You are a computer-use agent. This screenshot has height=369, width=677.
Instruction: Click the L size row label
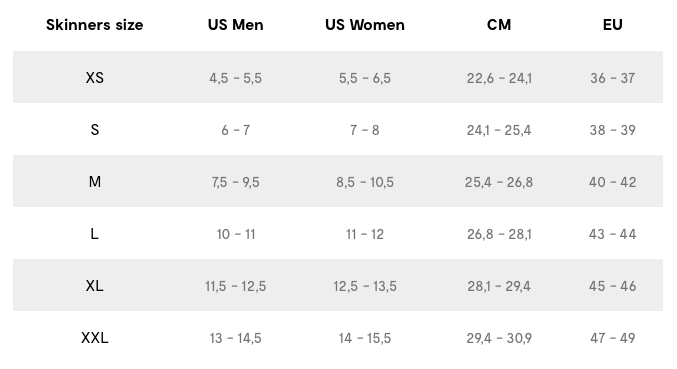(x=95, y=234)
